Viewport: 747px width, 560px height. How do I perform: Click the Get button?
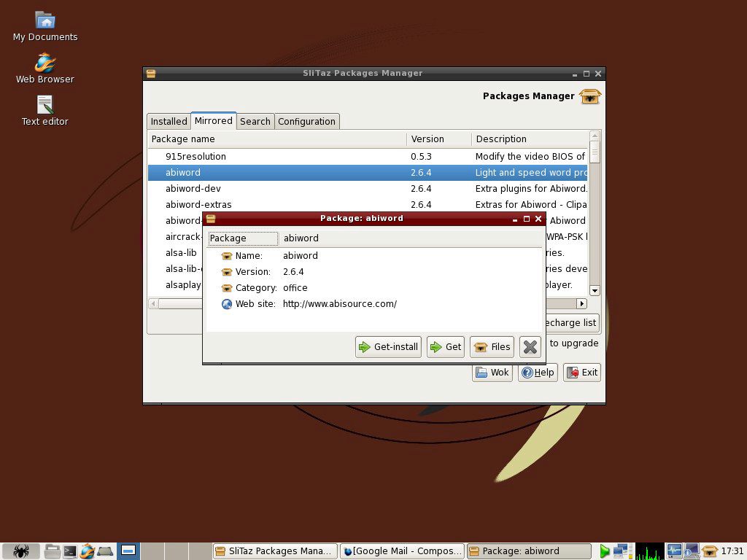(x=446, y=346)
